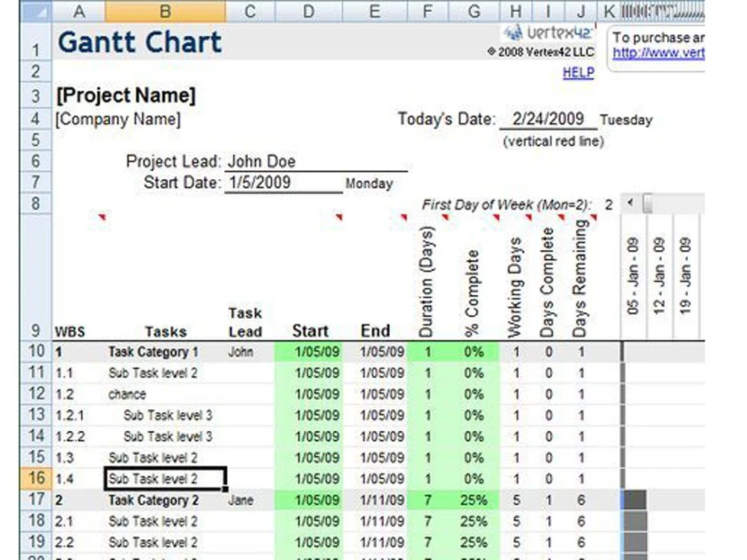Select all cells via corner button
Image resolution: width=747 pixels, height=560 pixels.
point(36,11)
